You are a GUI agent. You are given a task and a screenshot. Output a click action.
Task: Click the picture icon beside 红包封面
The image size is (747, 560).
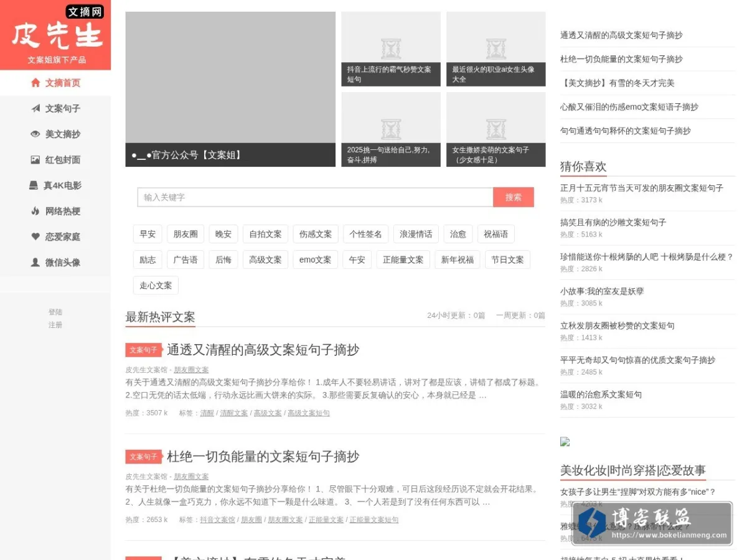(x=35, y=160)
